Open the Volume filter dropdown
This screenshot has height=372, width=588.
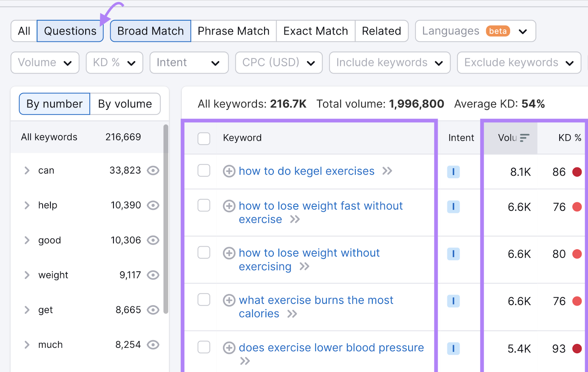pos(44,62)
